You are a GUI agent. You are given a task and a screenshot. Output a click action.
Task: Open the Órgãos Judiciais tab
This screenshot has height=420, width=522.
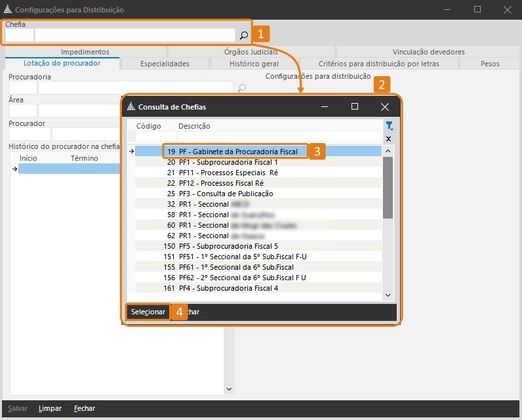(x=251, y=52)
